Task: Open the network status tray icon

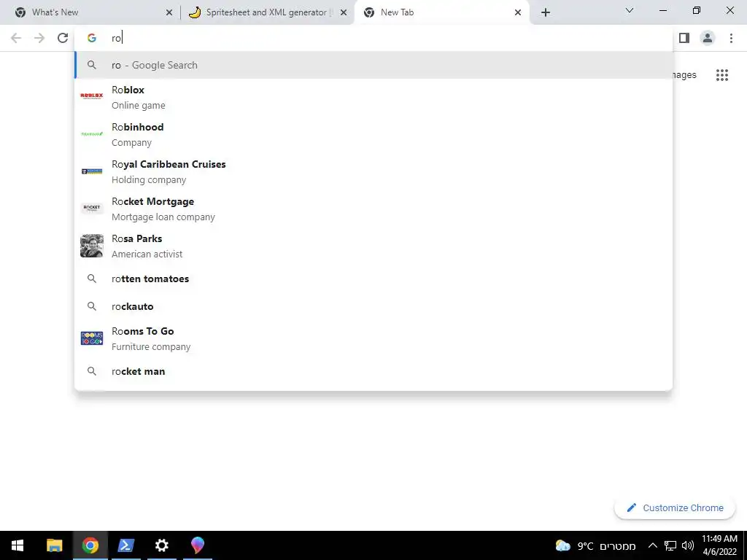Action: 670,545
